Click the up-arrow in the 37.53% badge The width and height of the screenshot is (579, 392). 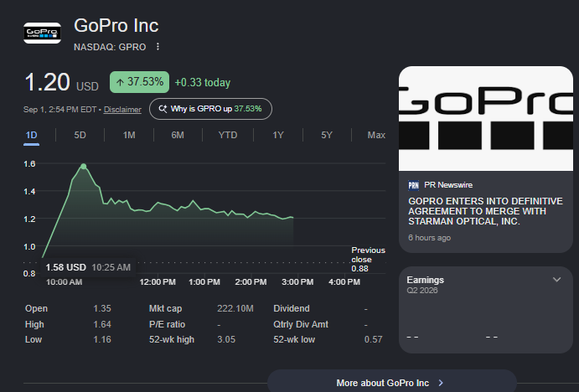tap(120, 82)
